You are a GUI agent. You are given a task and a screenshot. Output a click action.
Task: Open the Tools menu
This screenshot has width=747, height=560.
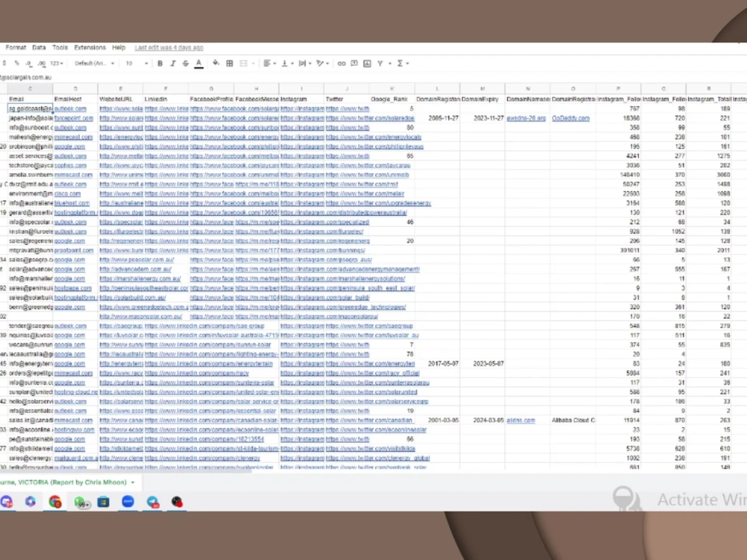pyautogui.click(x=60, y=48)
